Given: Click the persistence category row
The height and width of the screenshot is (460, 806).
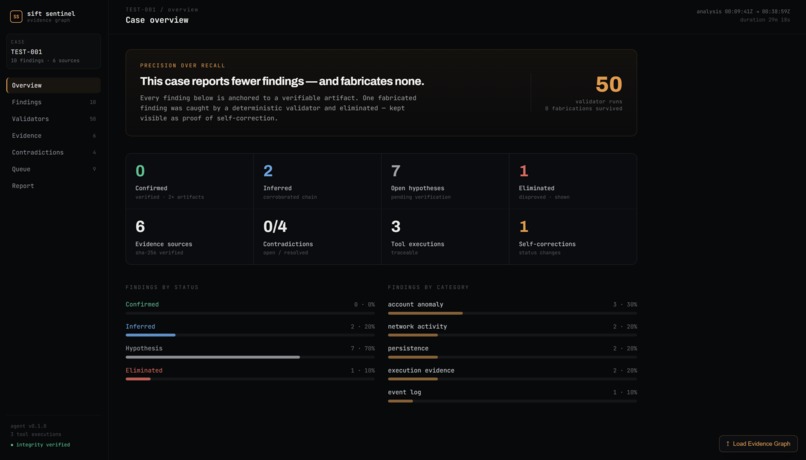Looking at the screenshot, I should 512,352.
